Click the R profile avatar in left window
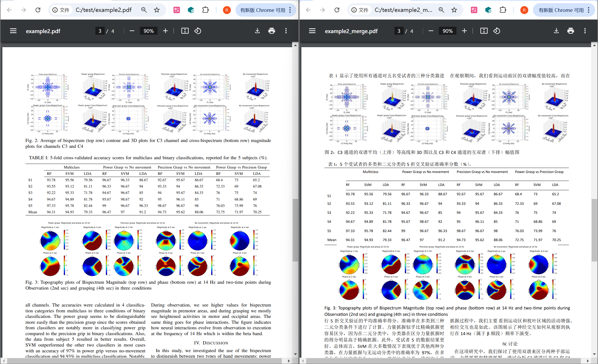This screenshot has width=598, height=364. point(227,10)
